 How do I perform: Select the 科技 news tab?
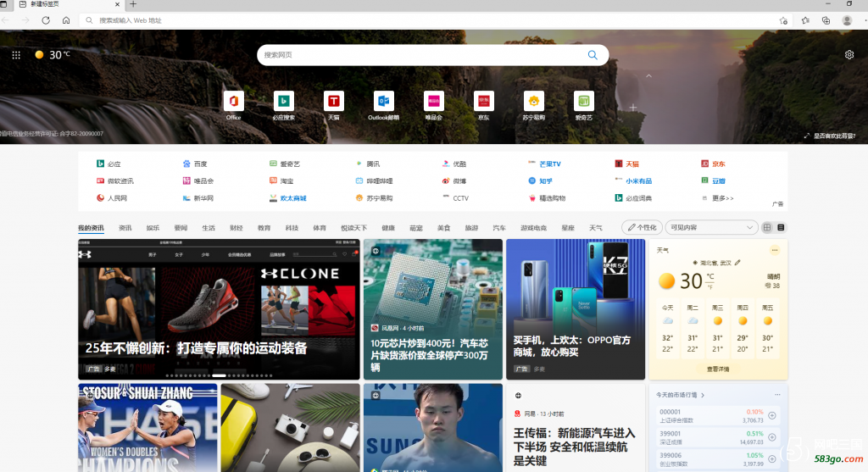(292, 228)
